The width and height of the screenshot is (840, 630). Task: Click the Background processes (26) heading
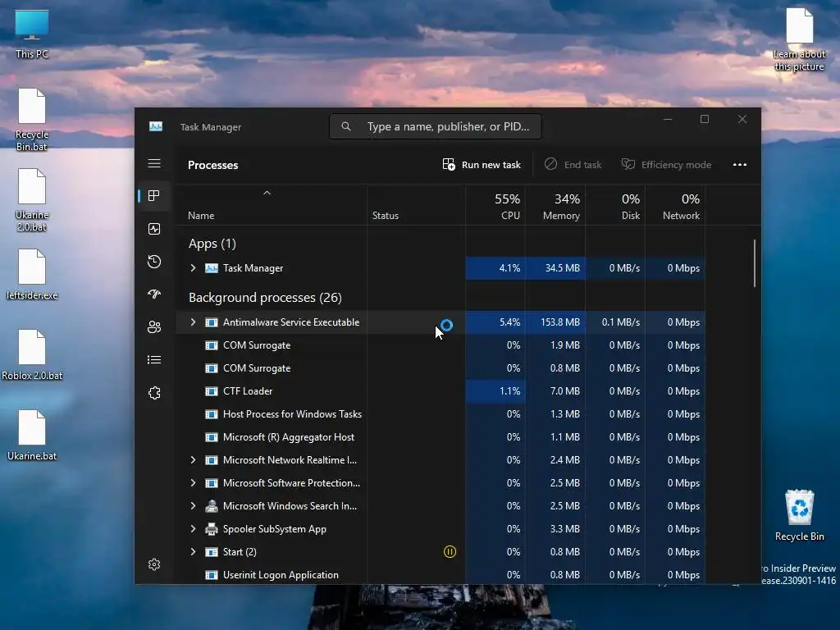pyautogui.click(x=265, y=298)
